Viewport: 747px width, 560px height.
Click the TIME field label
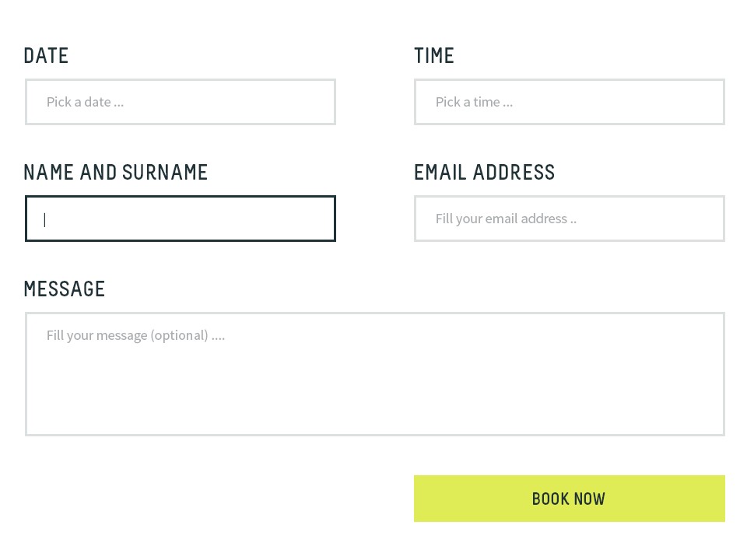coord(434,56)
